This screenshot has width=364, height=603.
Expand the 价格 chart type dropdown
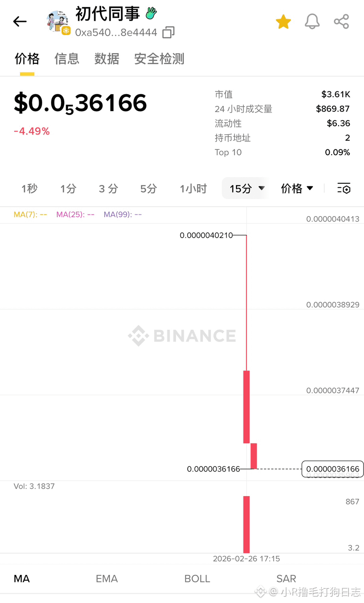(297, 189)
